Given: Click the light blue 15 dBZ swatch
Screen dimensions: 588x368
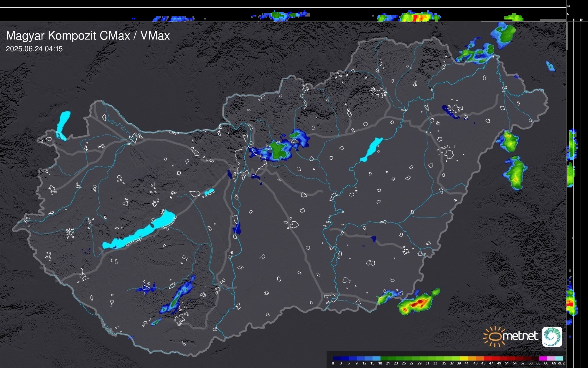Looking at the screenshot, I should (376, 358).
